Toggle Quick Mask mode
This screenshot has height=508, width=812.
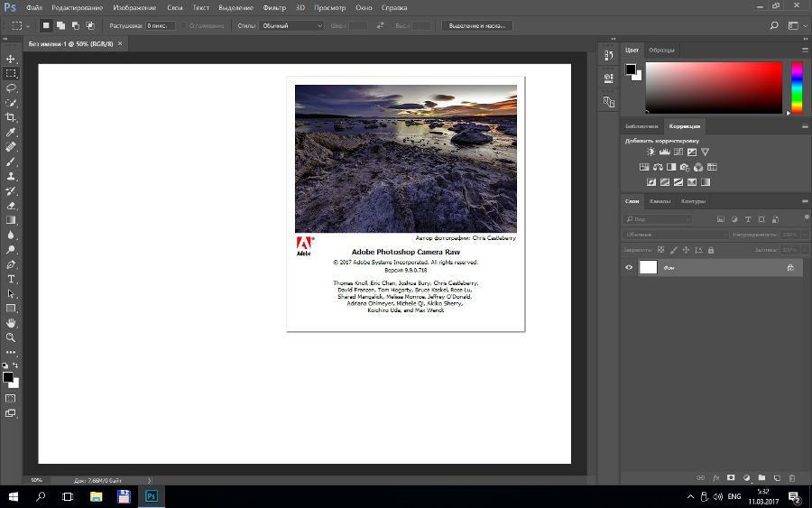click(x=10, y=398)
